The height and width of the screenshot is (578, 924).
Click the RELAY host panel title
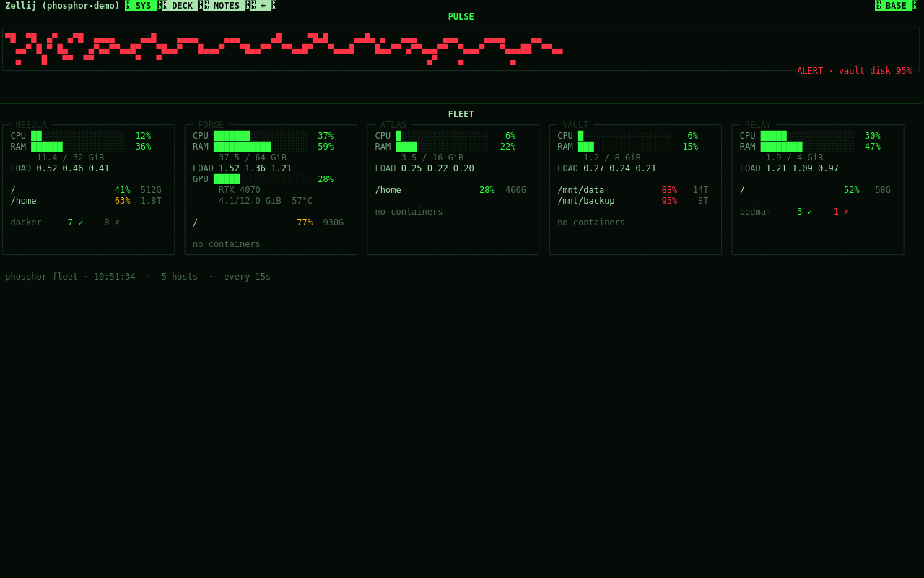point(758,125)
